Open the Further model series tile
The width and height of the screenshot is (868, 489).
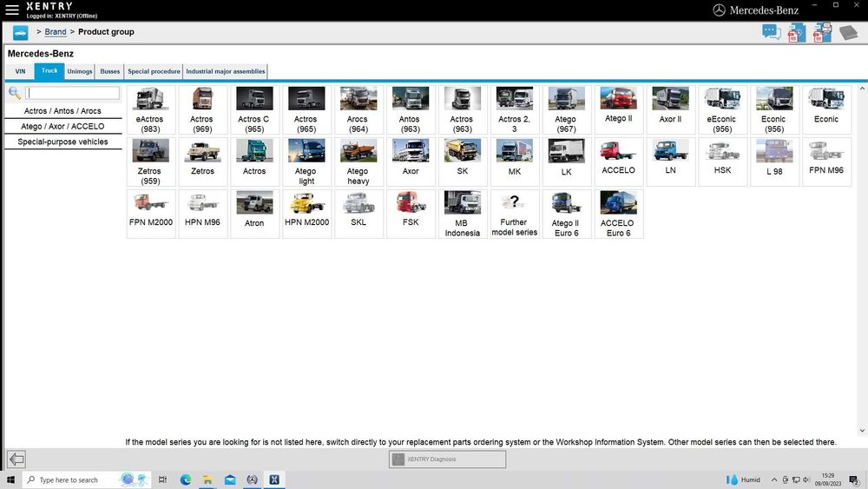514,214
